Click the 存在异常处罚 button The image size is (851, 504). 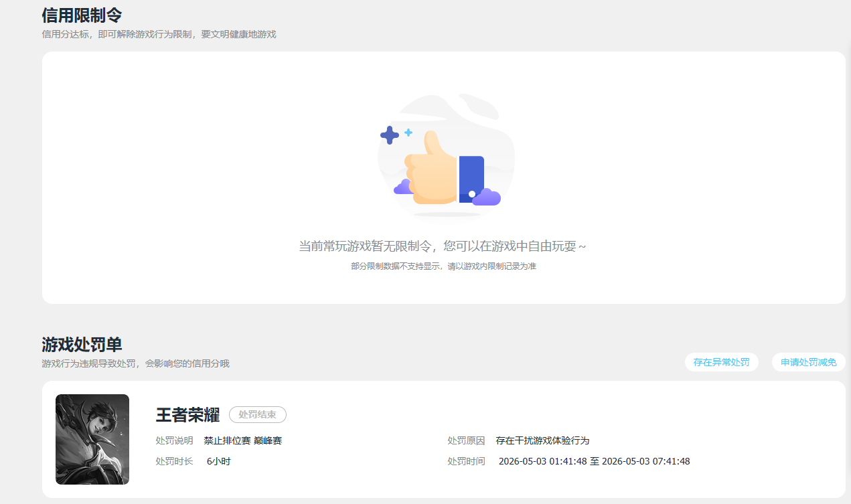click(x=721, y=362)
